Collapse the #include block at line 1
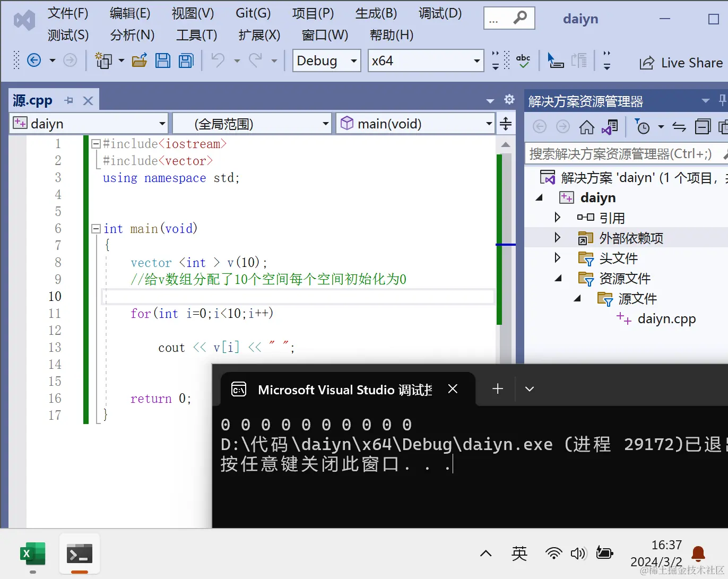The height and width of the screenshot is (579, 728). coord(96,144)
